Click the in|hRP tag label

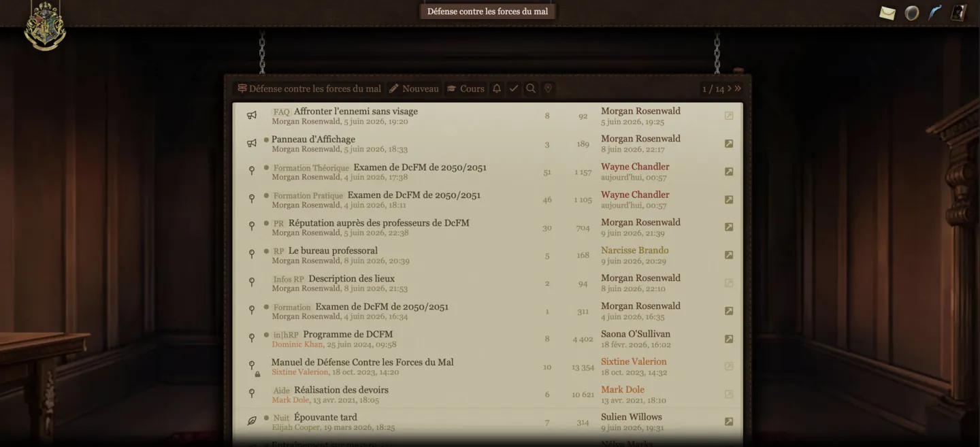tap(286, 335)
